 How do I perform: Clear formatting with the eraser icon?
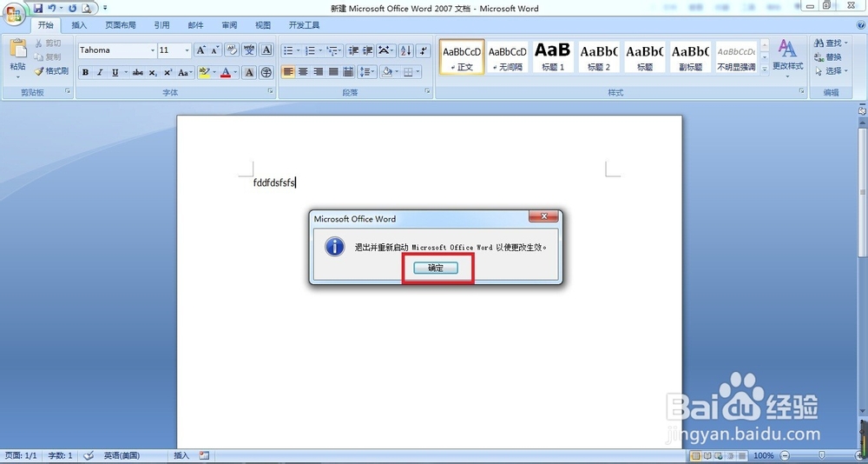point(232,50)
